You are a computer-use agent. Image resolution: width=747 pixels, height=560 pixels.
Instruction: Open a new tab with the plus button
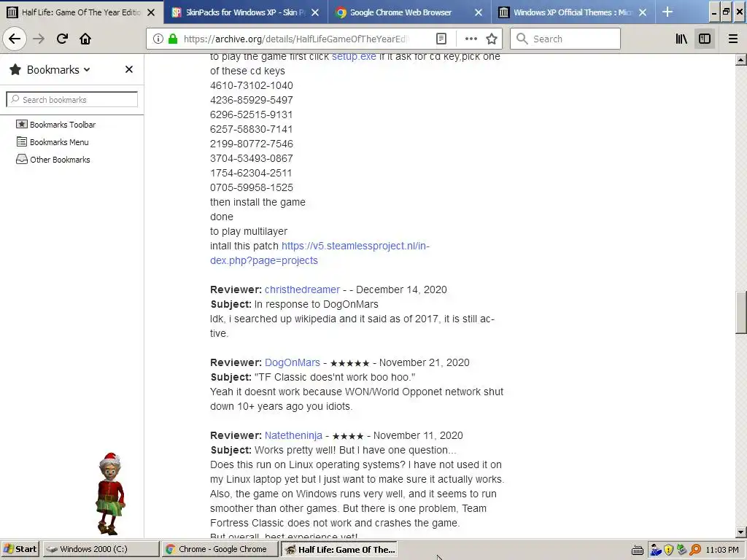point(667,12)
